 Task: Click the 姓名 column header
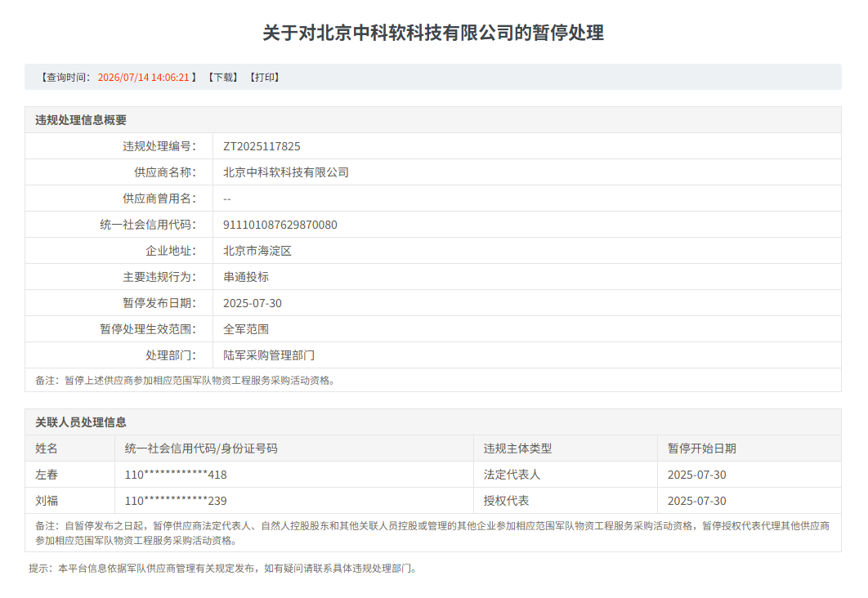tap(47, 448)
